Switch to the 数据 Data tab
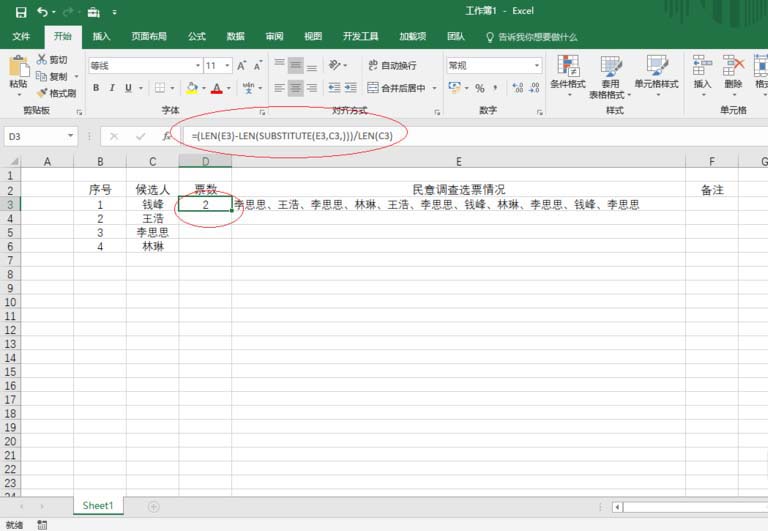The image size is (768, 531). coord(236,36)
